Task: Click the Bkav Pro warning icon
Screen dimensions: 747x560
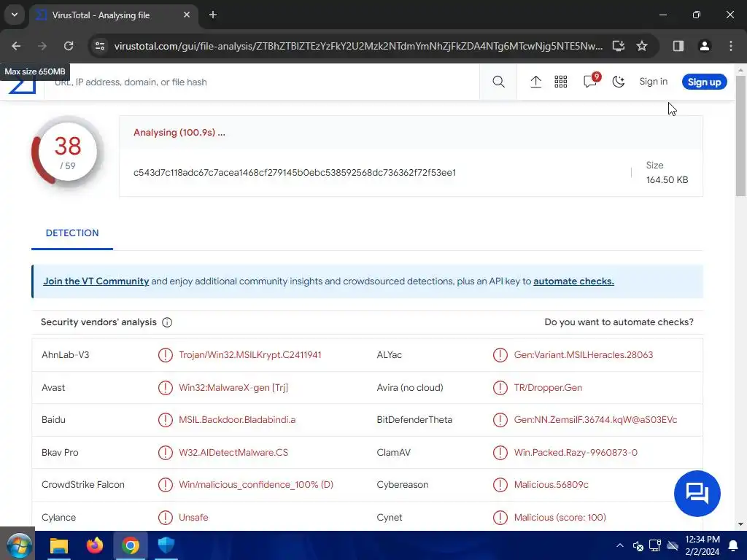Action: pos(166,452)
